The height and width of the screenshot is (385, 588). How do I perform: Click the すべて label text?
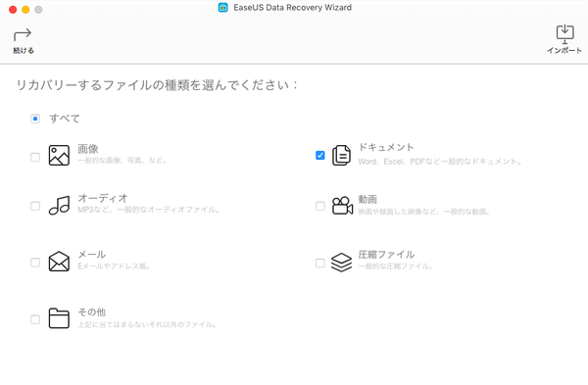65,119
